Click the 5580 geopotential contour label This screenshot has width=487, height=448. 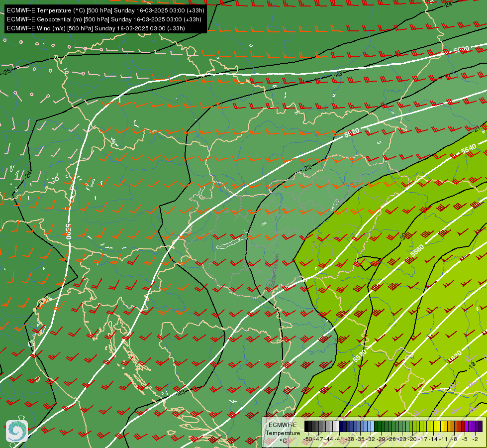(x=360, y=356)
